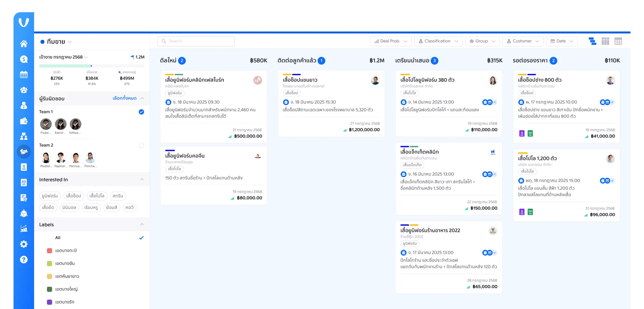Switch to table grid view icon
644x309 pixels.
tap(618, 41)
